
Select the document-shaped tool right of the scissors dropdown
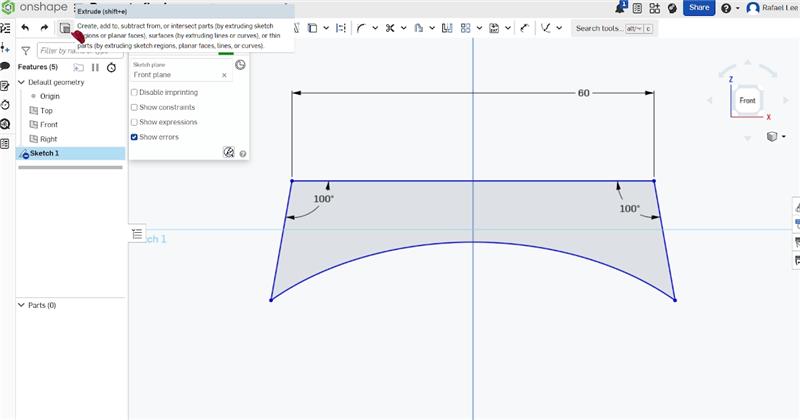point(418,28)
